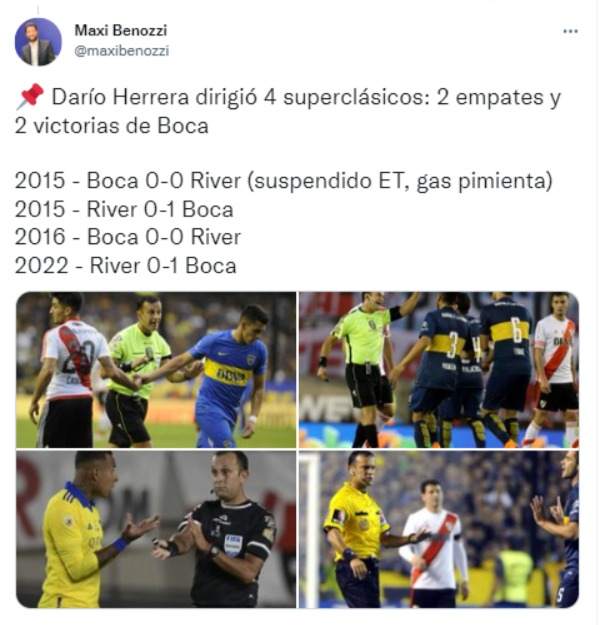Click the 'suspendido ET, gas pimienta' result line
This screenshot has height=625, width=603.
[283, 181]
